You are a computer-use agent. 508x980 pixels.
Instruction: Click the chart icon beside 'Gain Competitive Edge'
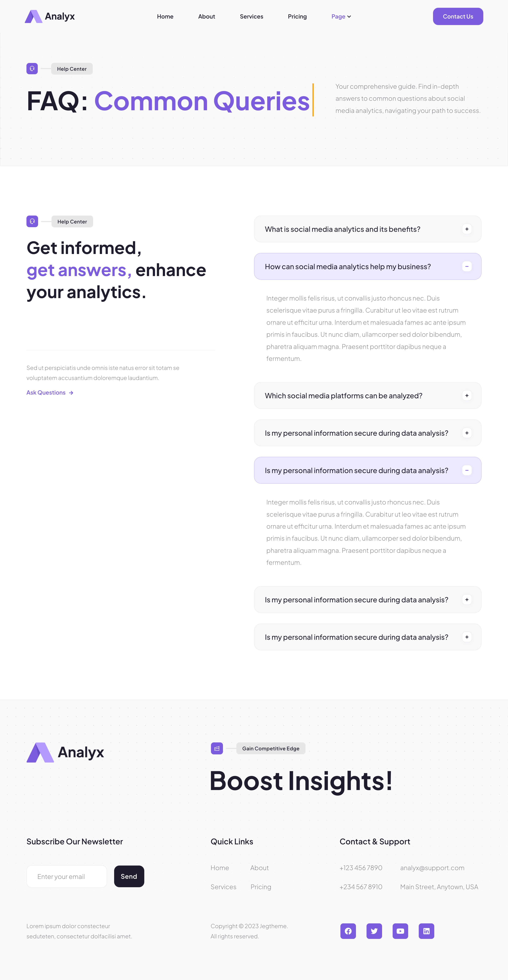[217, 748]
